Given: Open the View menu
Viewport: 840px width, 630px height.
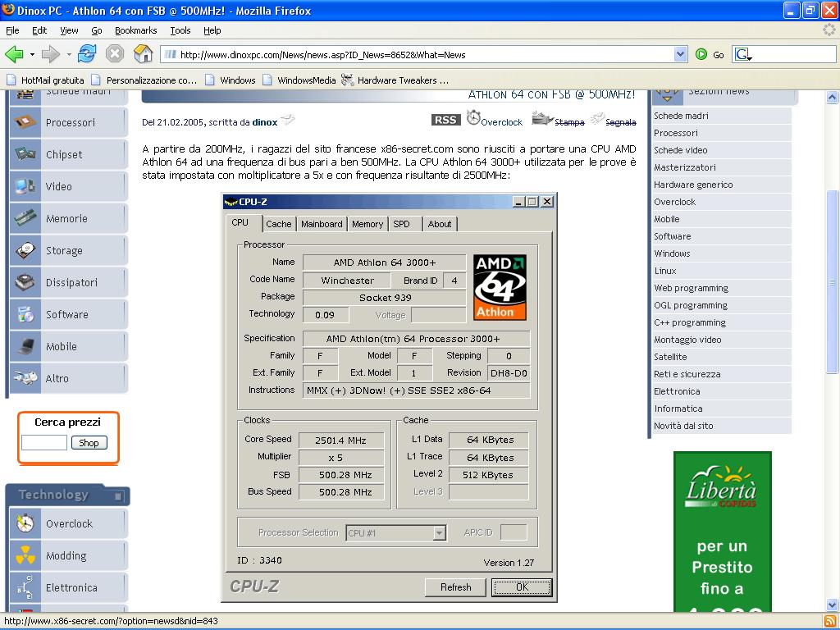Looking at the screenshot, I should 69,30.
